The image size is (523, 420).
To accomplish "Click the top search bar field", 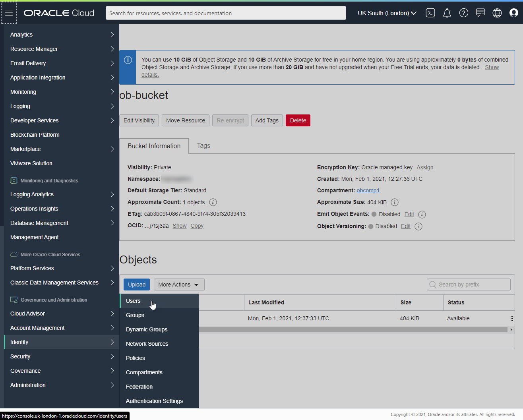I will (x=226, y=13).
